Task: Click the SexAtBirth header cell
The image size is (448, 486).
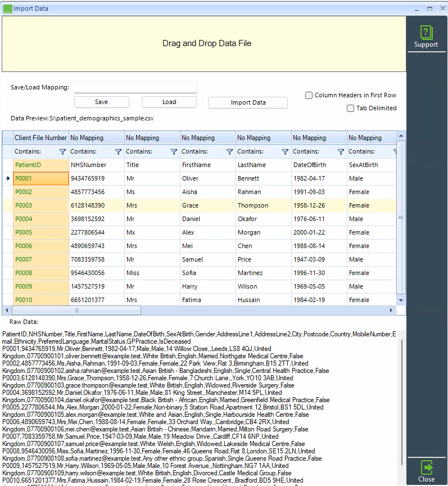Action: (372, 165)
